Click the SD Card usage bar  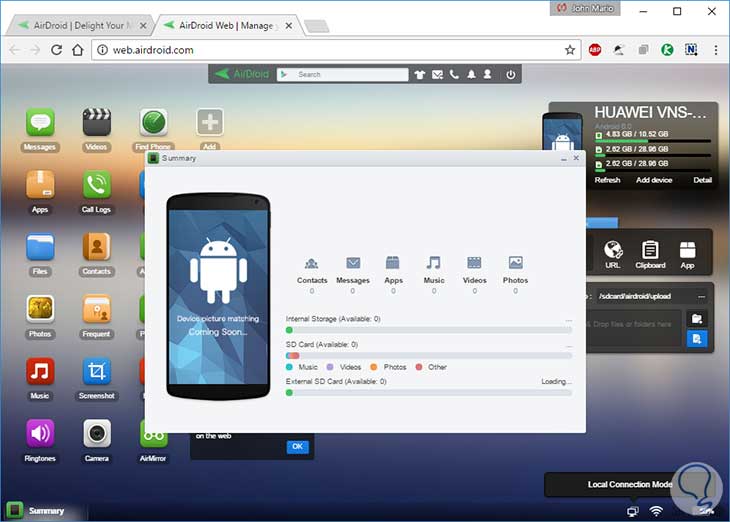tap(429, 356)
